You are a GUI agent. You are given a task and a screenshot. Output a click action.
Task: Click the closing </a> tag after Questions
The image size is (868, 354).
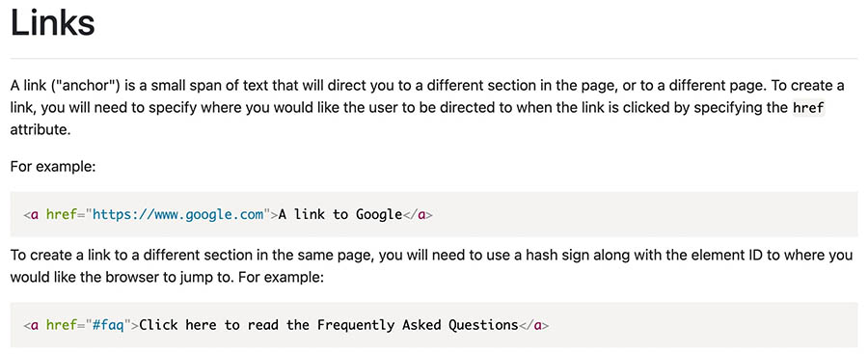pyautogui.click(x=534, y=325)
